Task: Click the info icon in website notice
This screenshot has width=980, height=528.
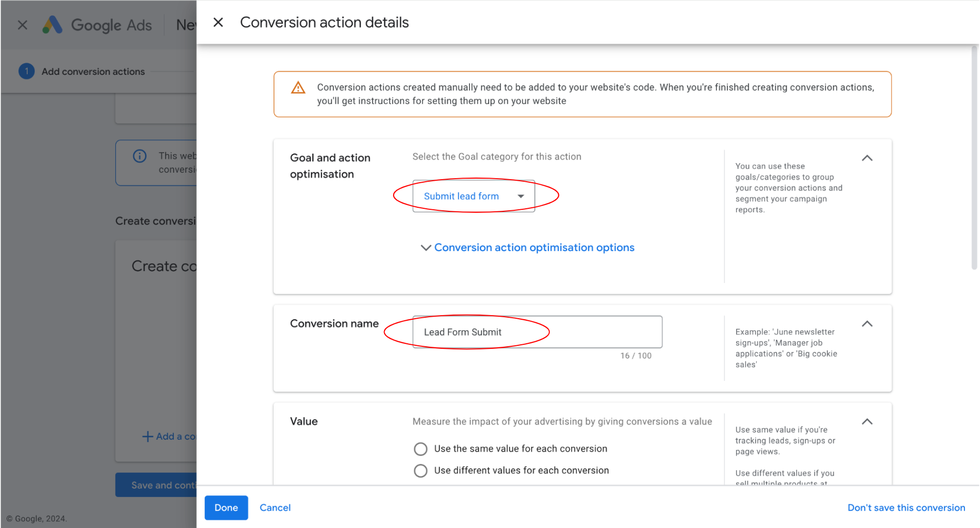Action: (140, 156)
